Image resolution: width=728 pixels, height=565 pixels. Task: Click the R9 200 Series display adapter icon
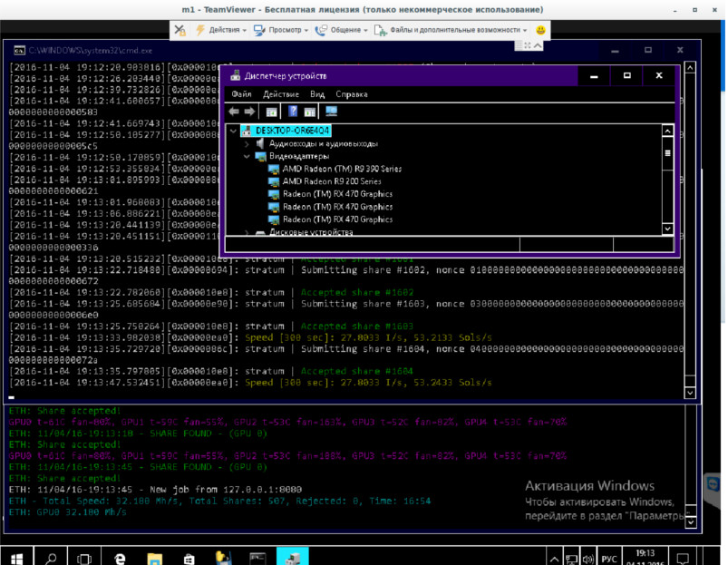coord(274,181)
